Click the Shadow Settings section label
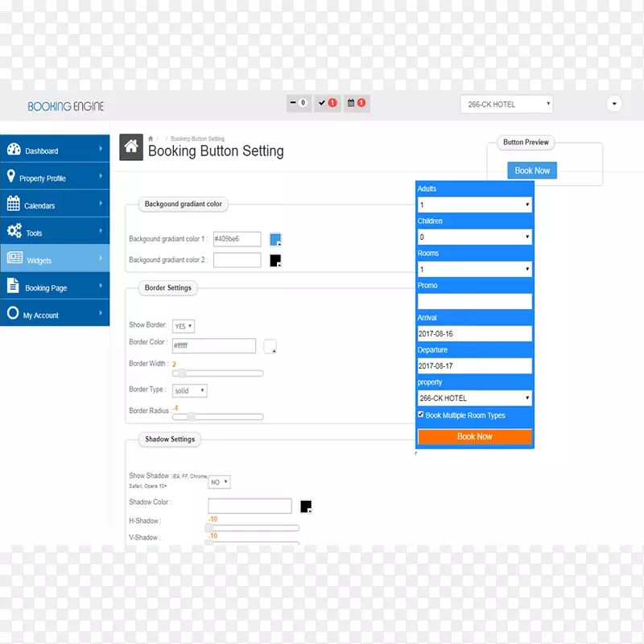The height and width of the screenshot is (644, 644). (170, 440)
